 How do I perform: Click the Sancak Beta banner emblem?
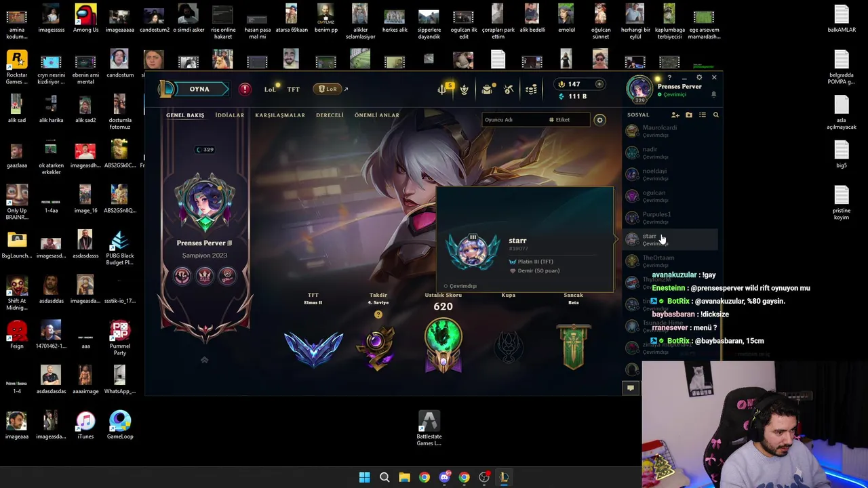coord(574,347)
